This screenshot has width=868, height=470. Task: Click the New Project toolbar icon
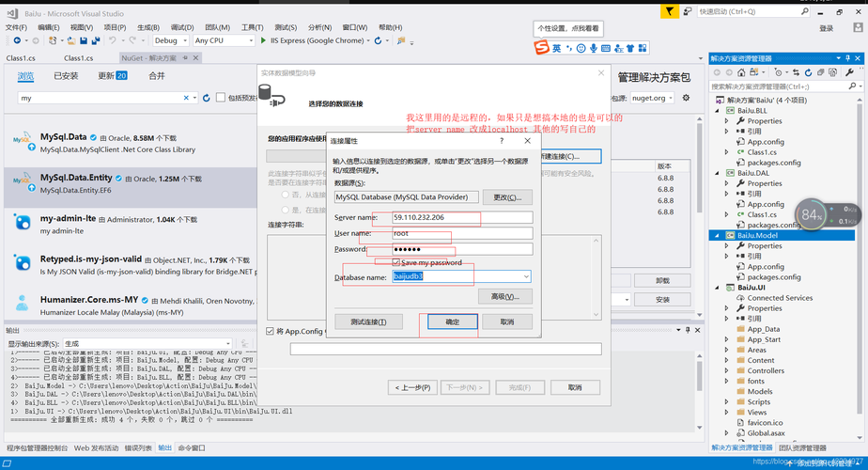click(x=52, y=40)
